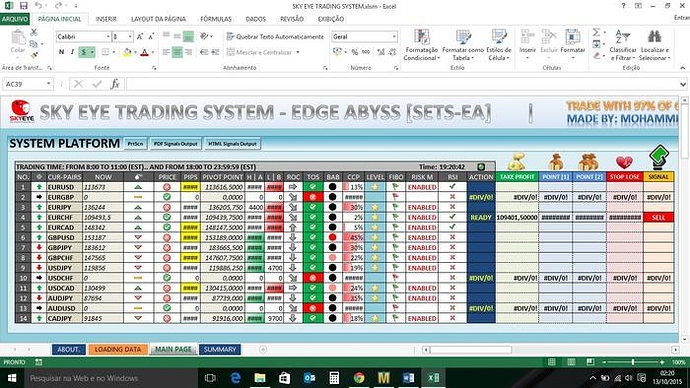Switch to EXIBIÇÃO ribbon tab
The image size is (690, 388).
tap(331, 19)
